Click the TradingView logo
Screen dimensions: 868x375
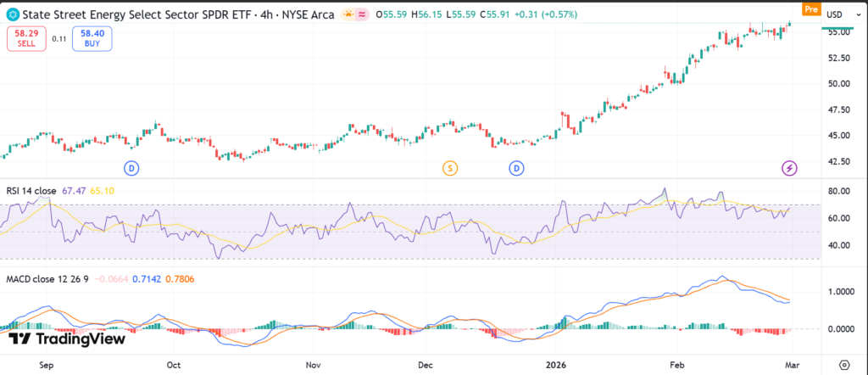click(67, 339)
